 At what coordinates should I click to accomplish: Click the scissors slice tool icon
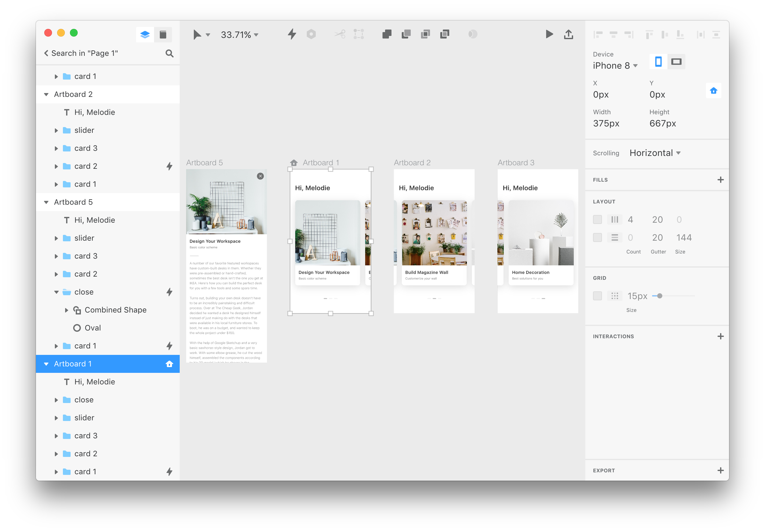(x=340, y=34)
